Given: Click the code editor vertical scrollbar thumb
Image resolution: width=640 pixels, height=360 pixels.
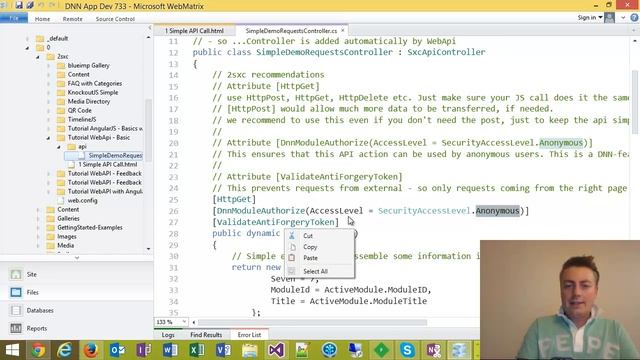Looking at the screenshot, I should point(635,102).
